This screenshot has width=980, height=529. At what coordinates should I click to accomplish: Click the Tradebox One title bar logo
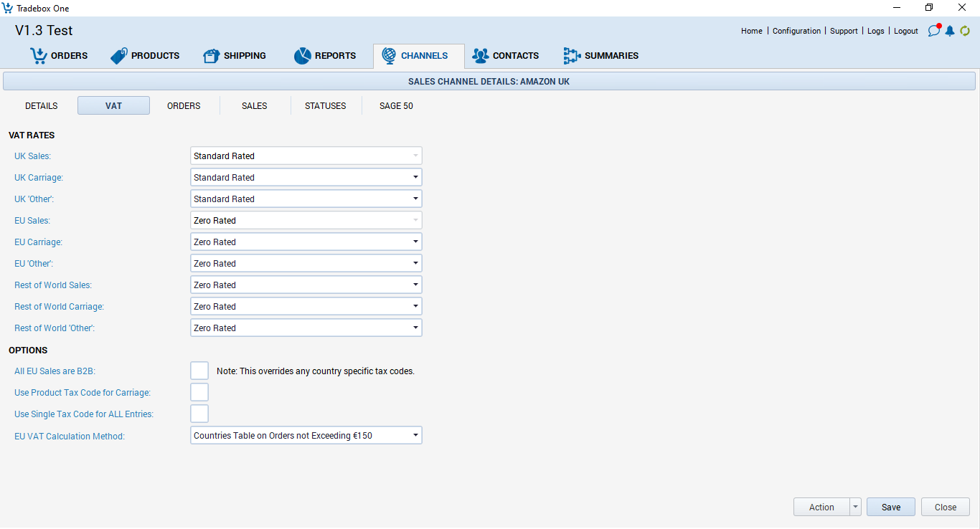[8, 8]
